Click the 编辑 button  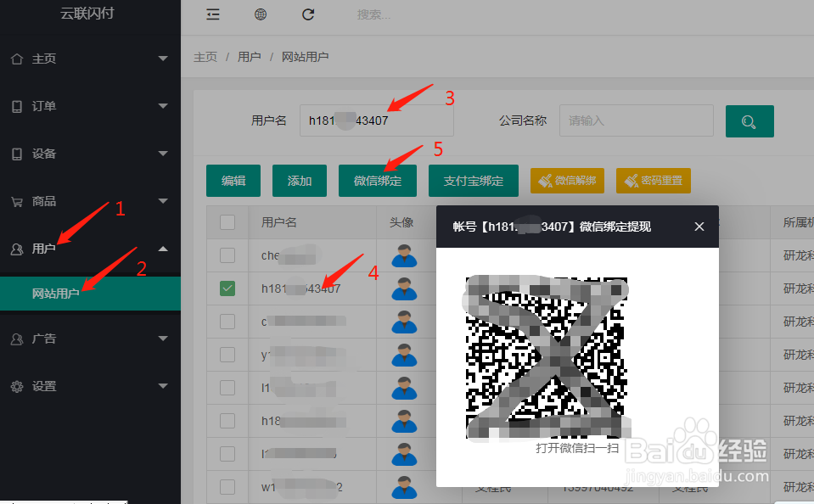233,181
